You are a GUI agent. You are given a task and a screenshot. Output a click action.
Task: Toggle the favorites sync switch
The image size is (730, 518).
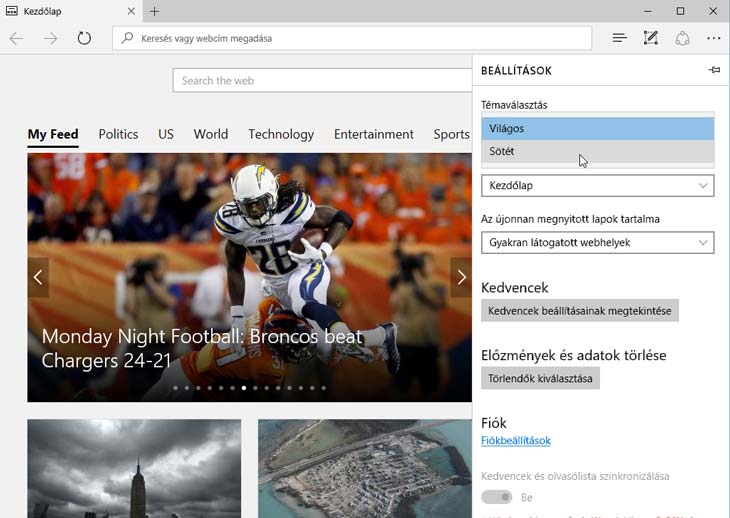(x=496, y=497)
